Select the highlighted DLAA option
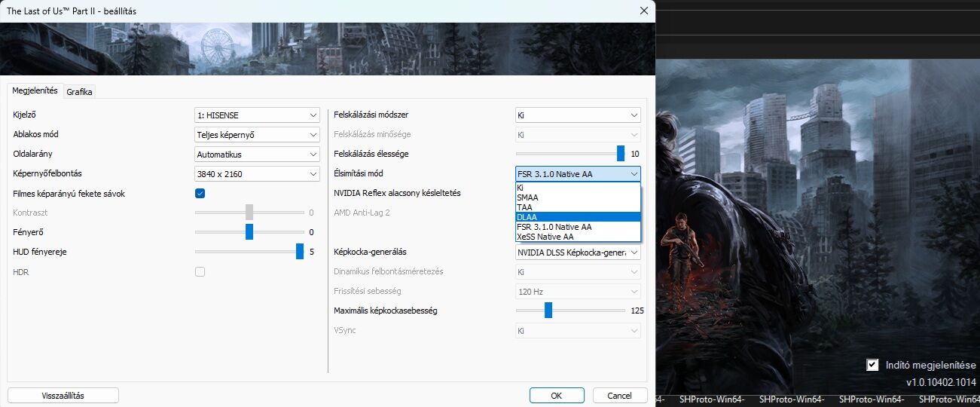Screen dimensions: 980x407 click(x=578, y=216)
